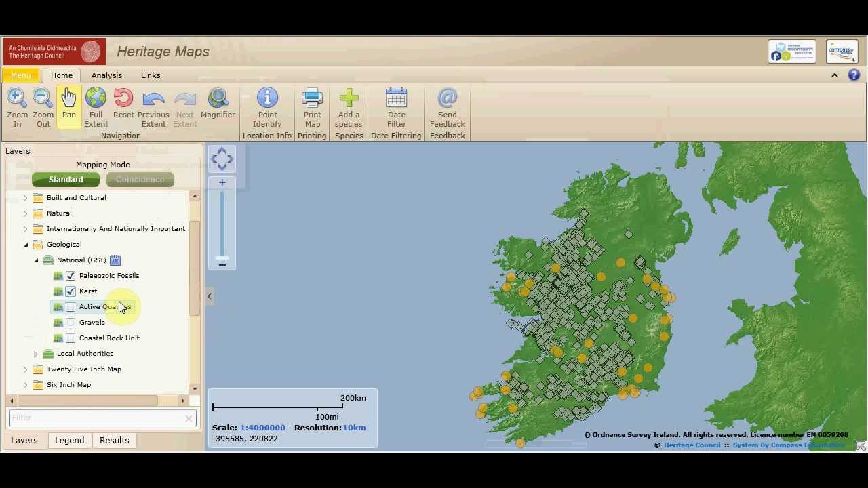The height and width of the screenshot is (488, 868).
Task: Select the Gravels layer label
Action: point(92,323)
